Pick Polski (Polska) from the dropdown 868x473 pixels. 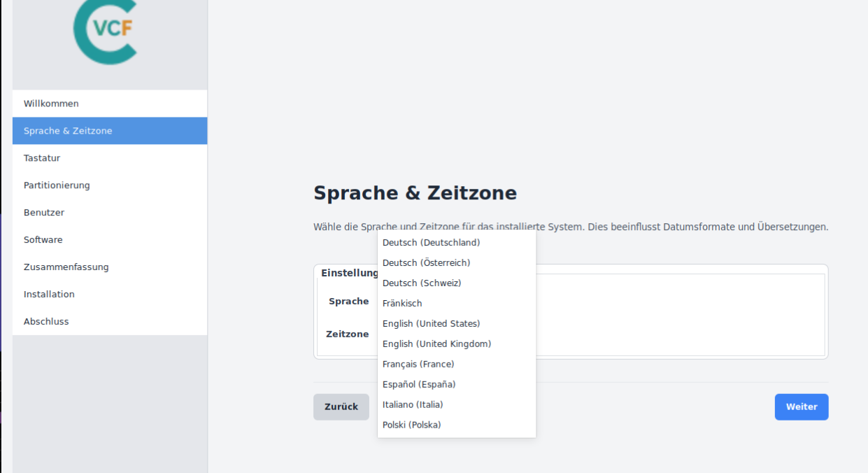[x=411, y=425]
